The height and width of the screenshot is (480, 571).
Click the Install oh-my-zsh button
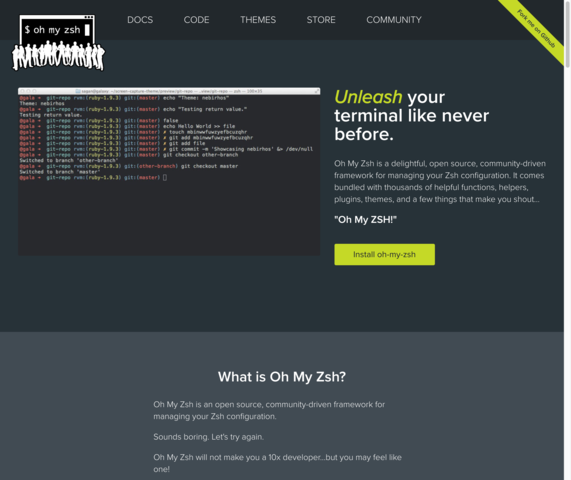pos(384,255)
